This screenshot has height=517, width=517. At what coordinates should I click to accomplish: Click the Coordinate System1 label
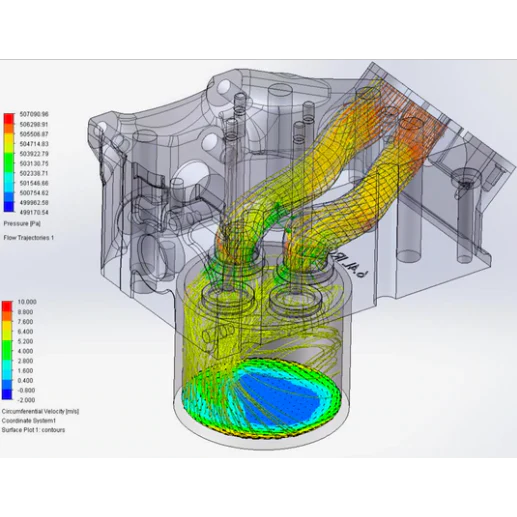tap(29, 421)
